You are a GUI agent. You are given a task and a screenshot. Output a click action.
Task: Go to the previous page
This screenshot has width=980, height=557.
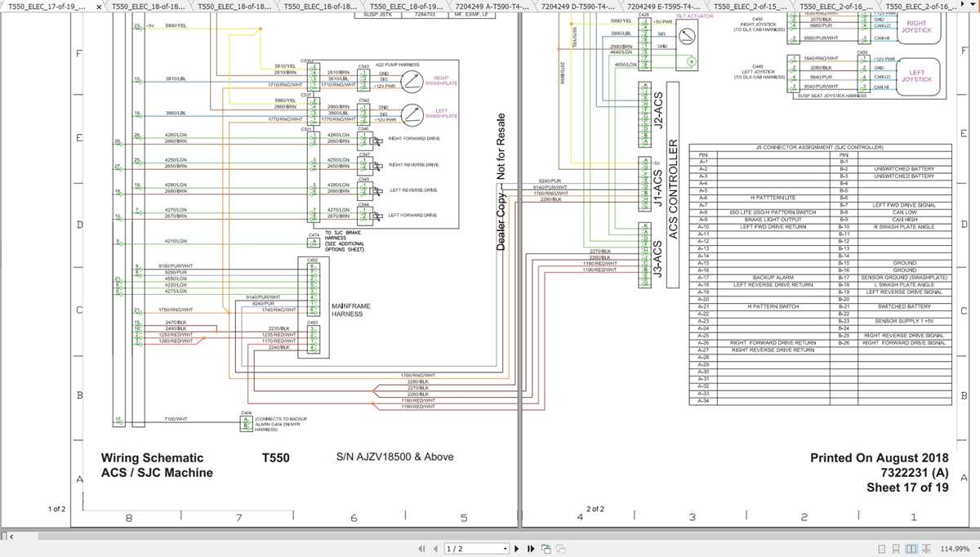click(434, 548)
